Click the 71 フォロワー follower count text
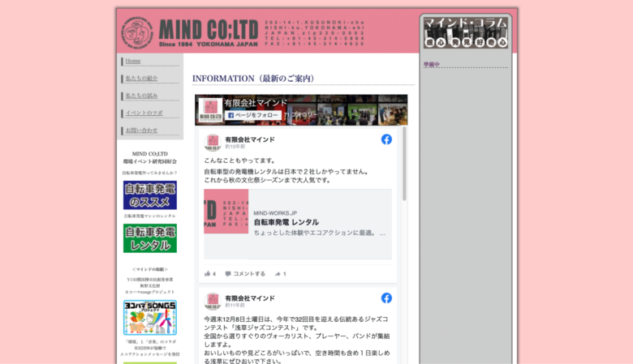The image size is (633, 364). tap(301, 115)
